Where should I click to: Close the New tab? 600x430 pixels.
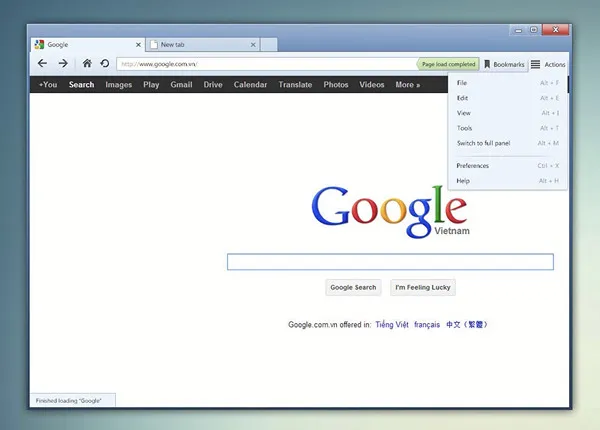point(253,44)
